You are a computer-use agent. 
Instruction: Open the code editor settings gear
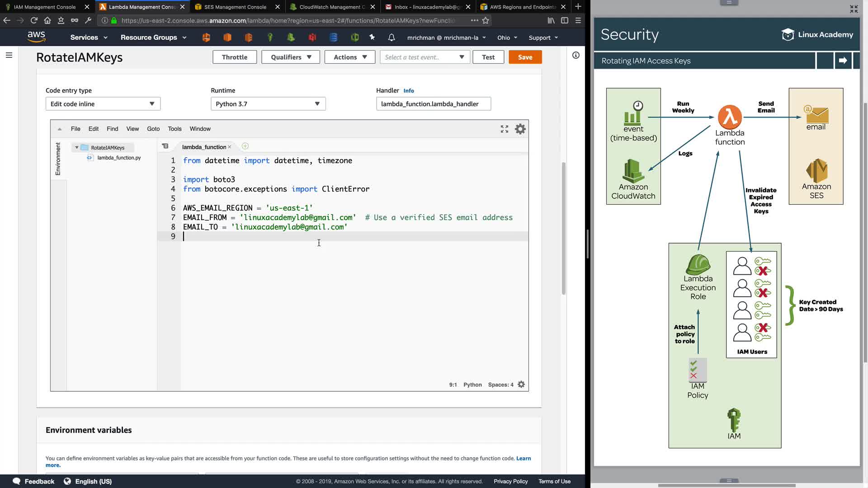(520, 129)
